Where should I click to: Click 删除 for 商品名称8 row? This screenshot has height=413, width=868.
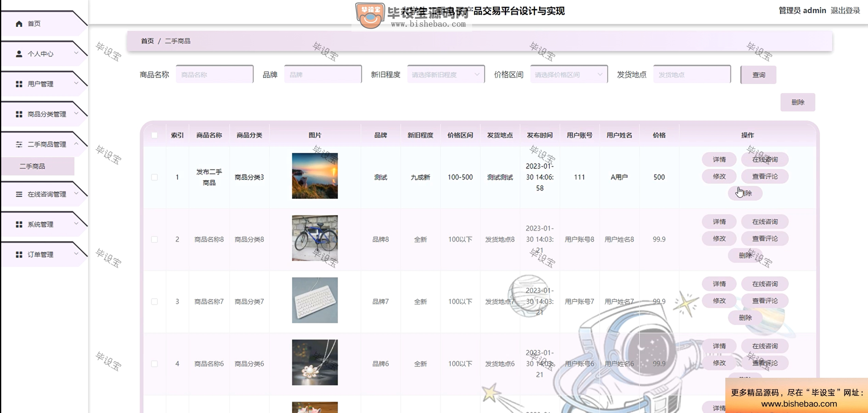tap(745, 255)
